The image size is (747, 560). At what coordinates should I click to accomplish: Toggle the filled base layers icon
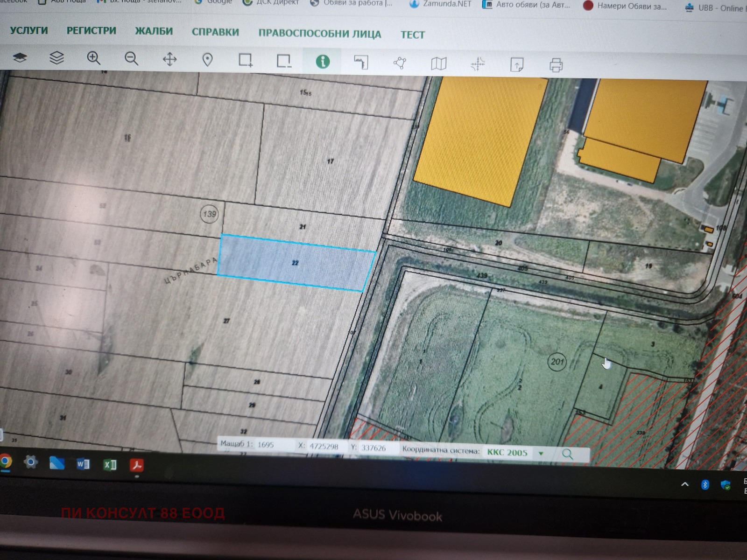pos(20,57)
